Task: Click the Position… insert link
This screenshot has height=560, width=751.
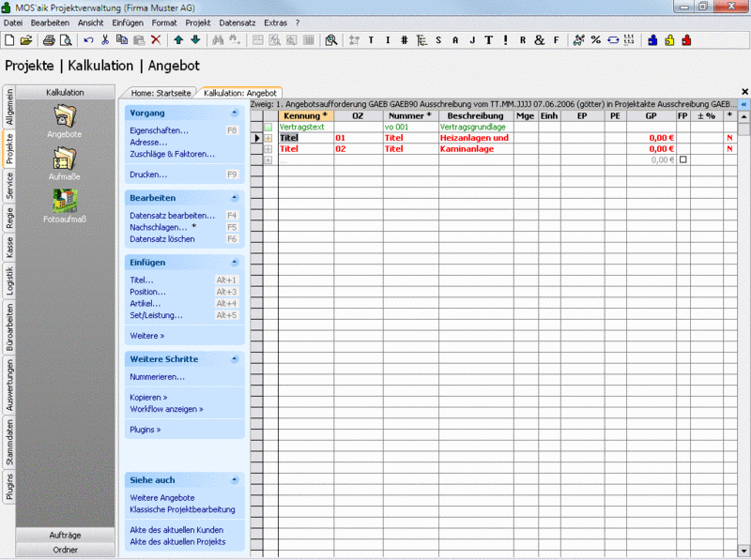Action: point(148,292)
